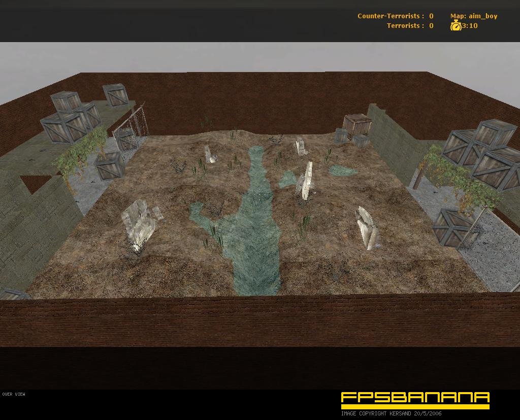Click the lone crate on the back-left wall
Screen dimensions: 520x420
coord(115,95)
